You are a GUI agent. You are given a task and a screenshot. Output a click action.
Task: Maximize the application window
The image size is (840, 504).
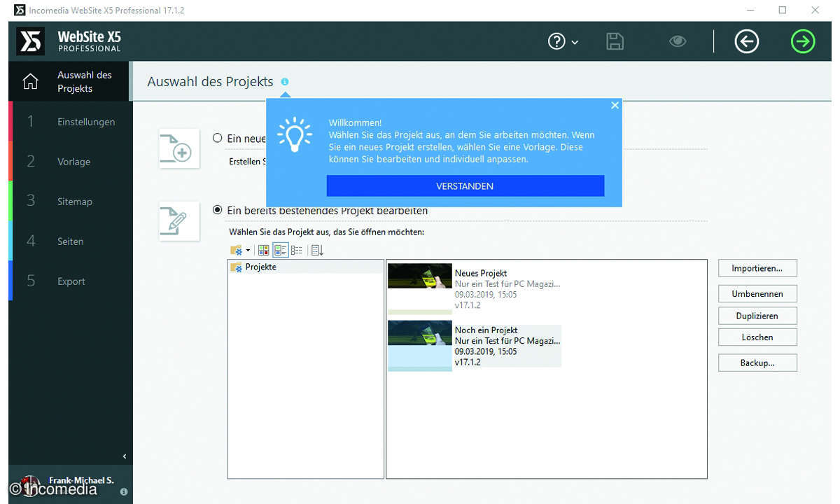pyautogui.click(x=783, y=10)
